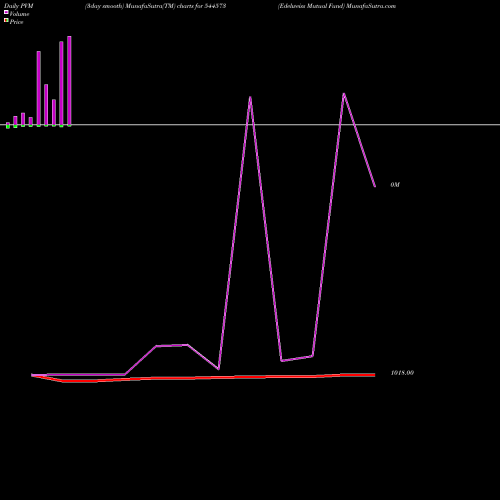
Task: Select the Volume legend label
Action: pos(19,14)
